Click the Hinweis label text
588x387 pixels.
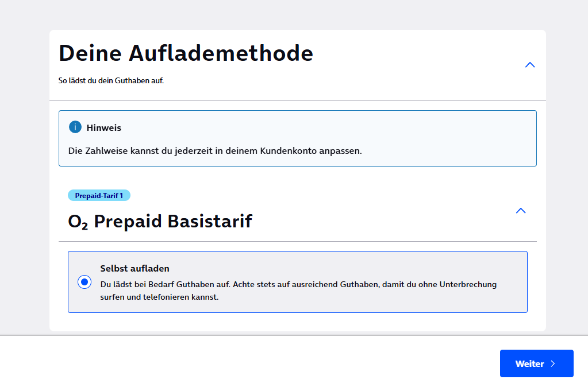[104, 127]
